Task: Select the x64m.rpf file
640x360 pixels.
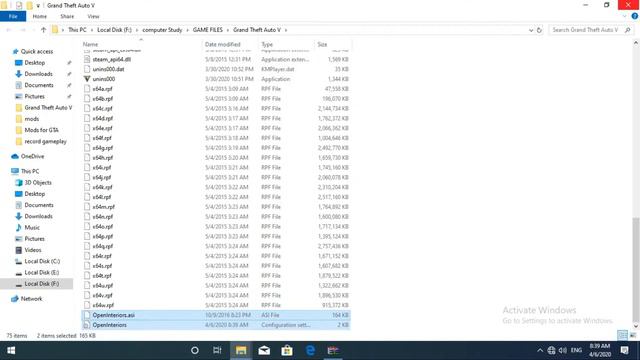Action: 103,207
